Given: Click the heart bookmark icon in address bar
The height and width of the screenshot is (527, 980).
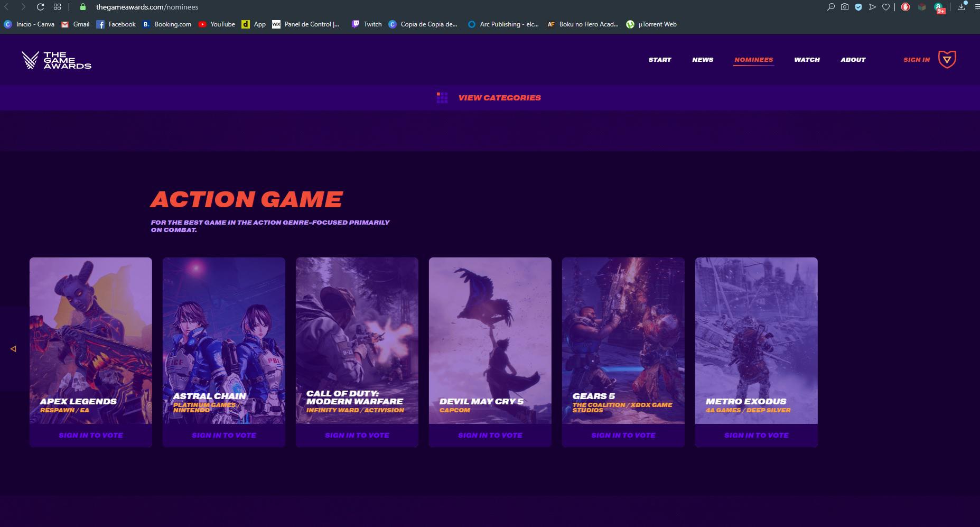Looking at the screenshot, I should point(886,7).
